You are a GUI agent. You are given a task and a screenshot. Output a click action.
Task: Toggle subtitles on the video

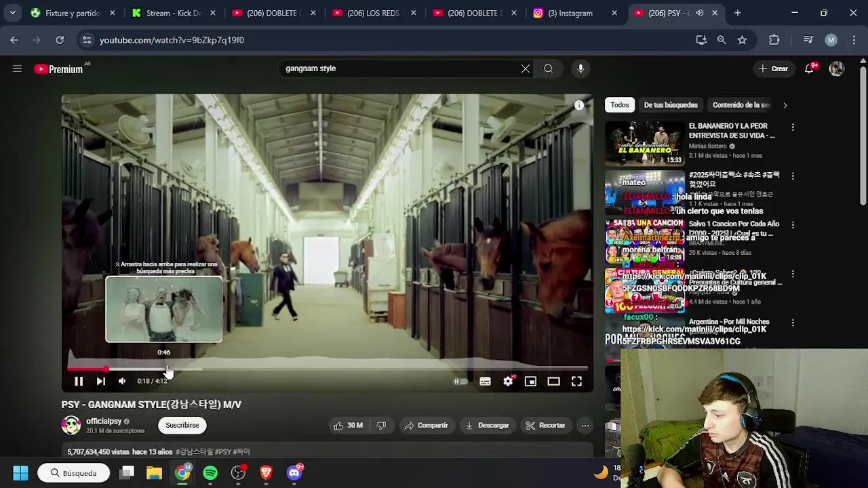click(x=485, y=382)
